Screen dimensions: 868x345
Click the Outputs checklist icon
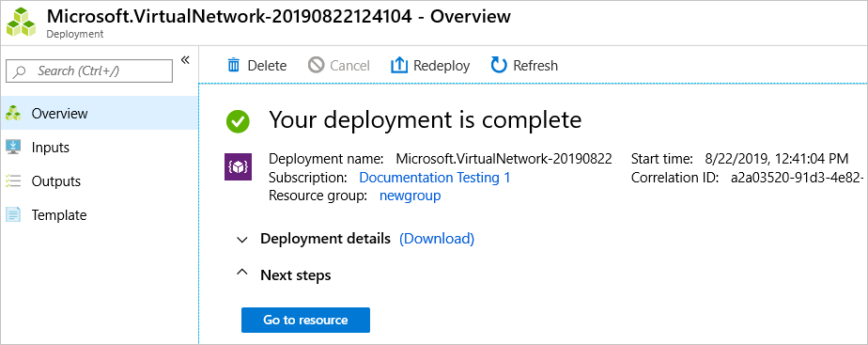point(13,181)
